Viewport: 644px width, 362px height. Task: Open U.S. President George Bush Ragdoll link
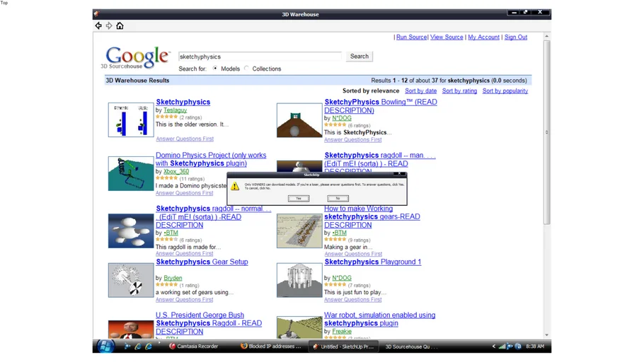(209, 323)
